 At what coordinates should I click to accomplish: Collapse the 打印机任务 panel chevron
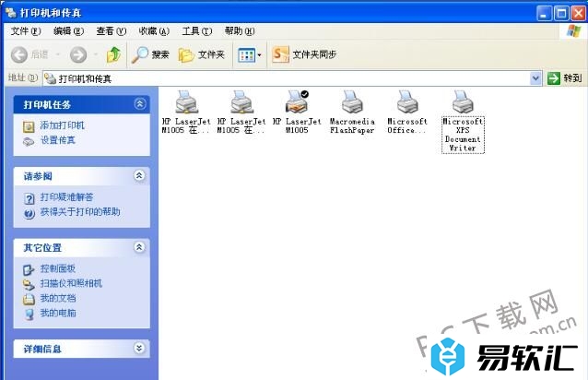[140, 104]
